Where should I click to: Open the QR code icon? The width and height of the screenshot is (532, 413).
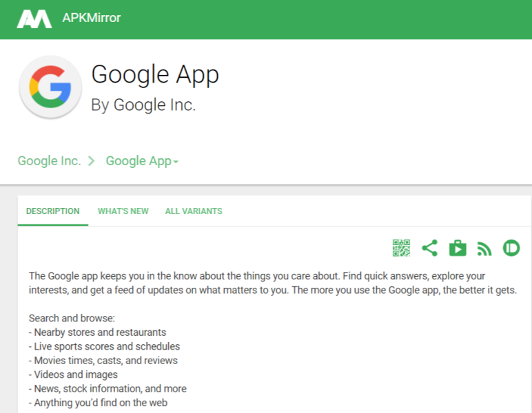[401, 248]
